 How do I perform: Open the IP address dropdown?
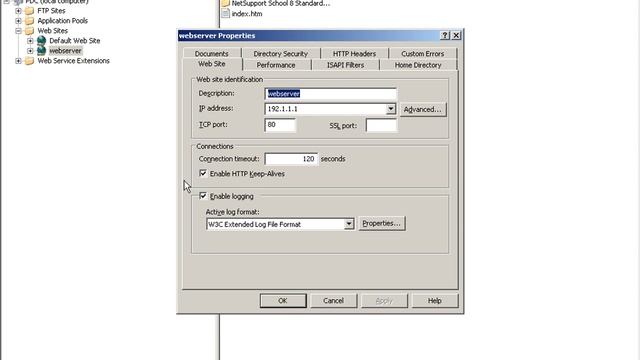point(391,109)
